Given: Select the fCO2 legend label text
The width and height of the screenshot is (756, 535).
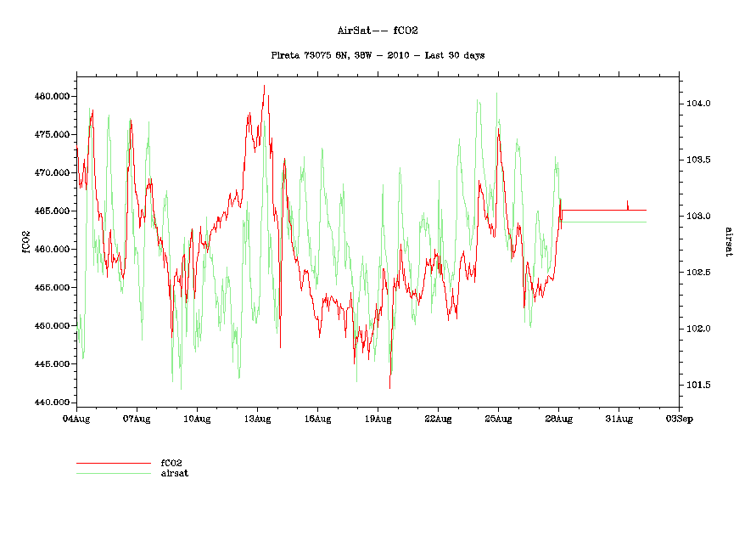Looking at the screenshot, I should [x=171, y=464].
